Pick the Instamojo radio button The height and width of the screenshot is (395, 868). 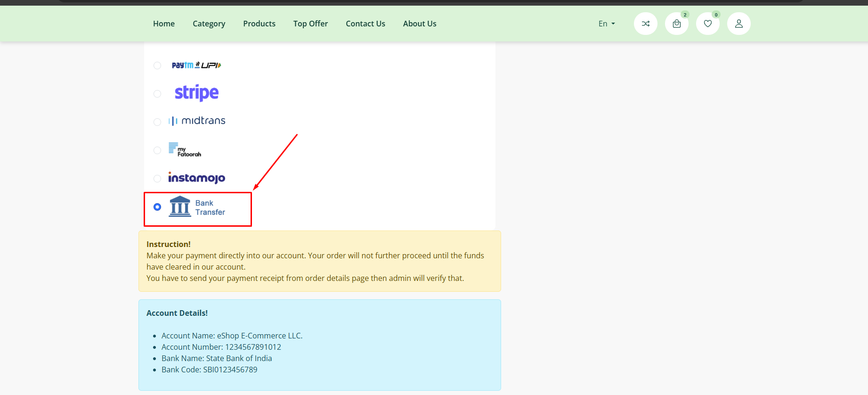point(157,179)
